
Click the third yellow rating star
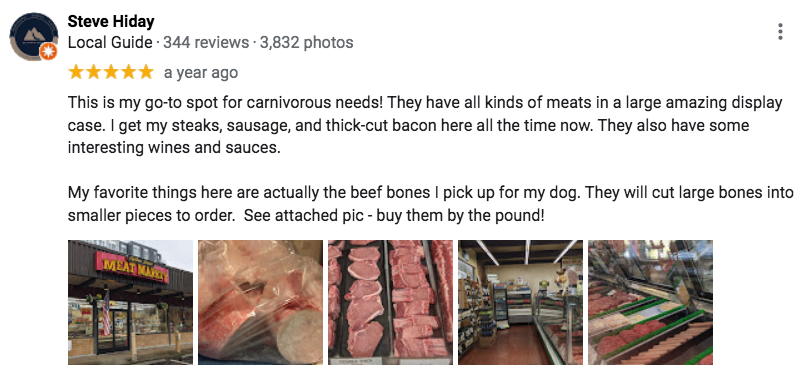tap(111, 72)
